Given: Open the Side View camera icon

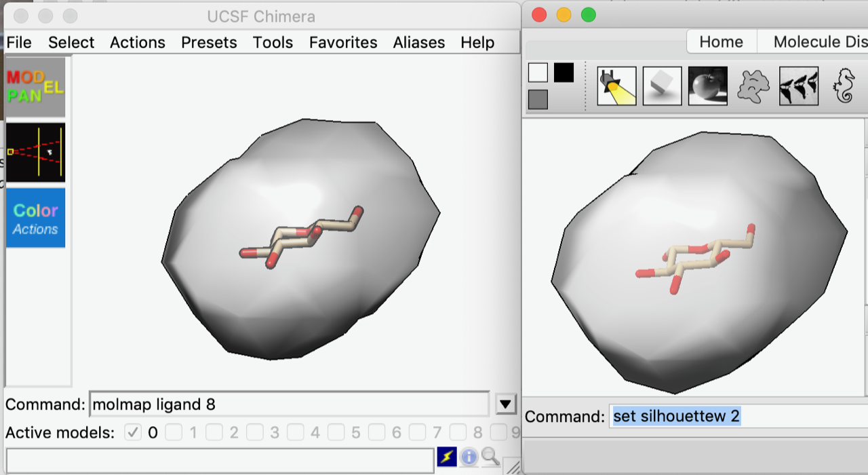Looking at the screenshot, I should (35, 152).
